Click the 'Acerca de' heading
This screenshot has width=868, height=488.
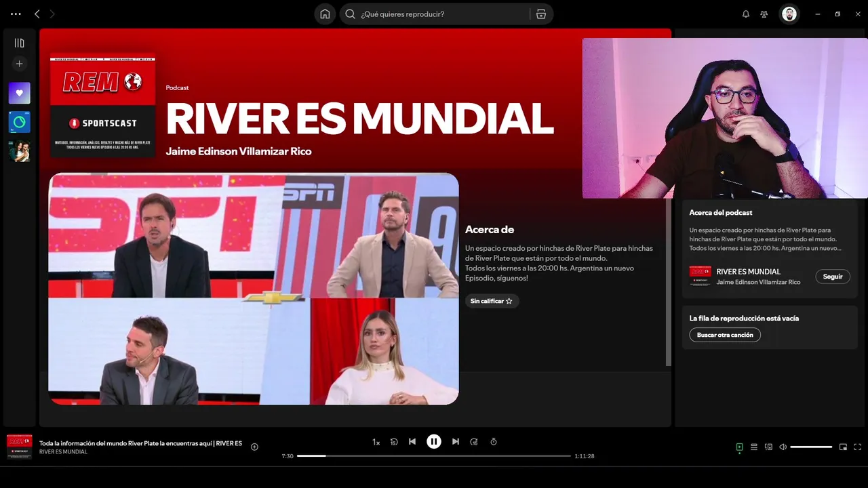coord(490,230)
